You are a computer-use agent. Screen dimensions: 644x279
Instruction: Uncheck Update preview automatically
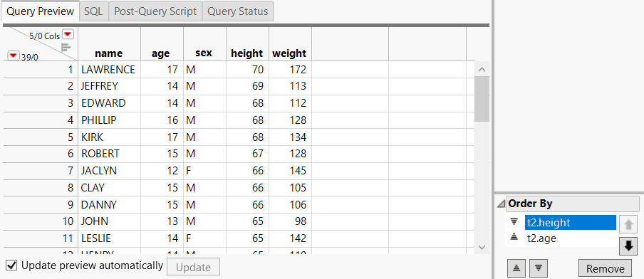pyautogui.click(x=12, y=265)
